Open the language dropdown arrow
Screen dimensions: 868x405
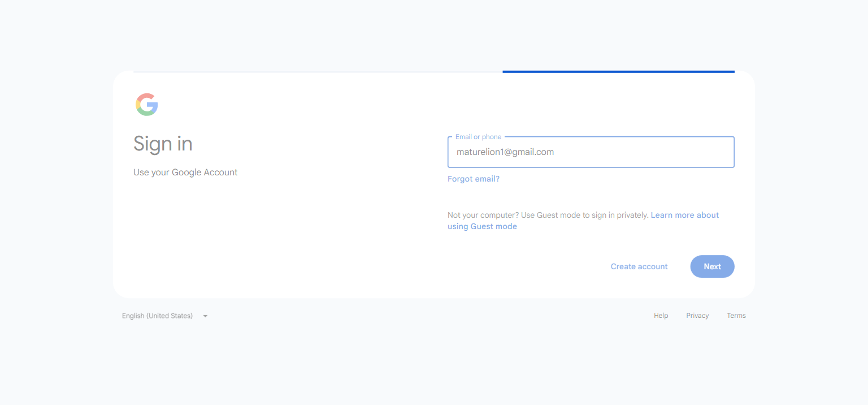(205, 316)
